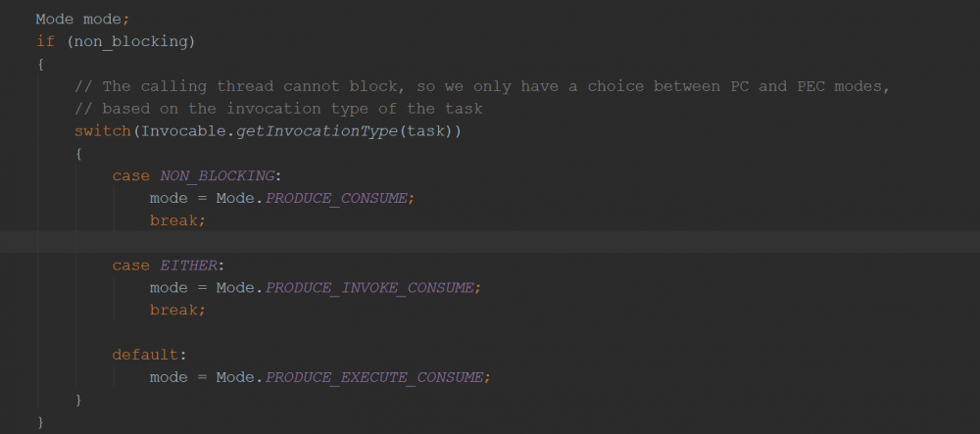Click the if keyword
Image resolution: width=980 pixels, height=434 pixels.
click(x=44, y=41)
